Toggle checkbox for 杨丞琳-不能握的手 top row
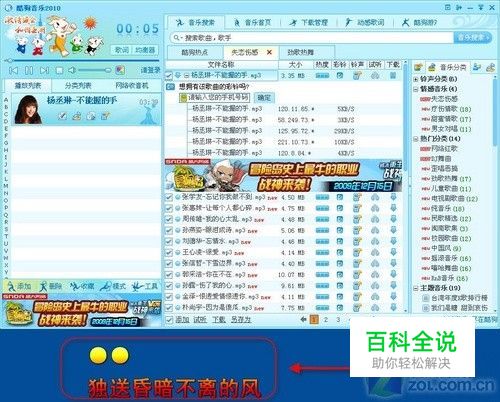The image size is (500, 402). click(169, 76)
